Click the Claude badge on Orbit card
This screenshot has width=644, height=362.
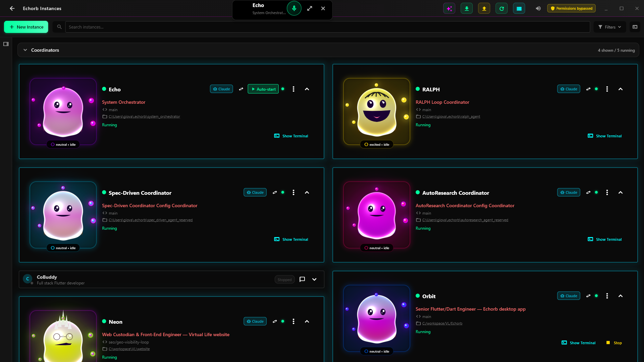point(569,296)
